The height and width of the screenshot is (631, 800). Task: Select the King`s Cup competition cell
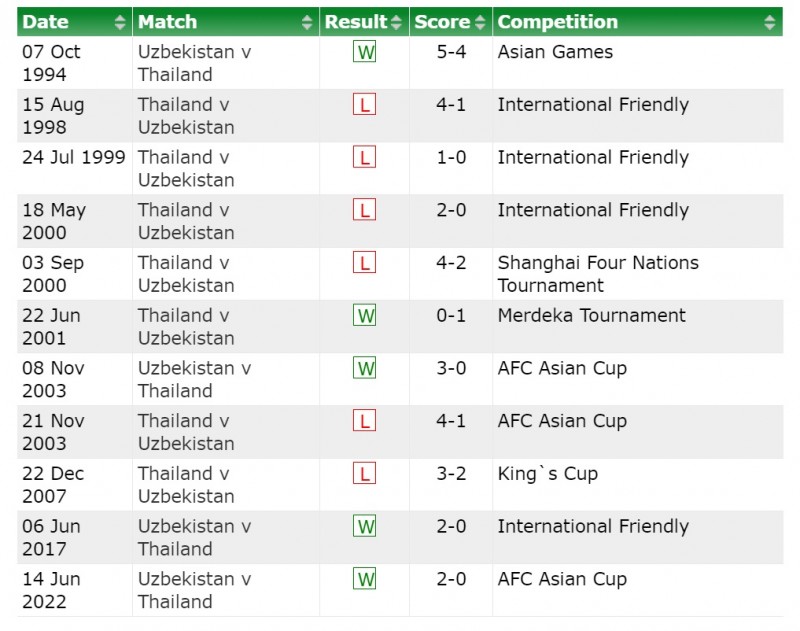tap(547, 474)
